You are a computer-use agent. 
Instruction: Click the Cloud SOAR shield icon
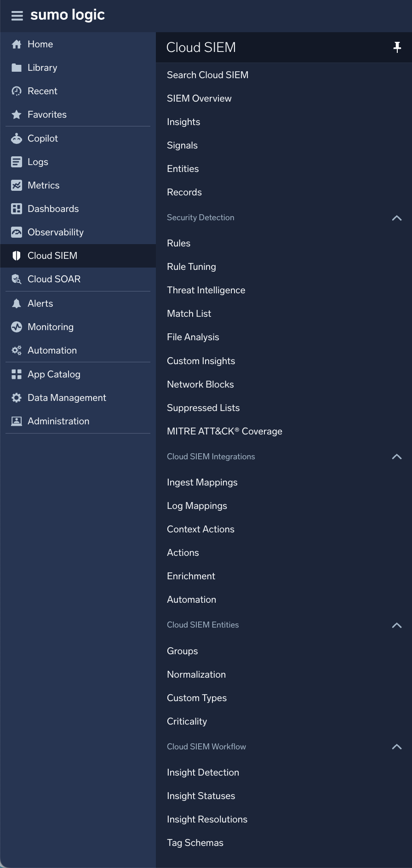[x=17, y=279]
